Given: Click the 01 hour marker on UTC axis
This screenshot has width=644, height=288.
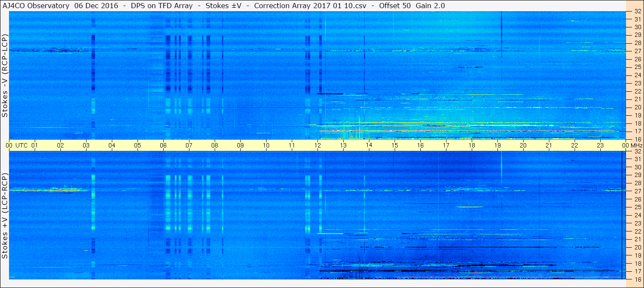Looking at the screenshot, I should point(35,145).
